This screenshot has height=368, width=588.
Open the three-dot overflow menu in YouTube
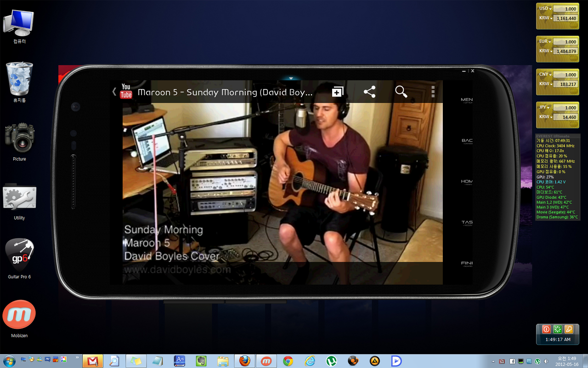pyautogui.click(x=433, y=92)
